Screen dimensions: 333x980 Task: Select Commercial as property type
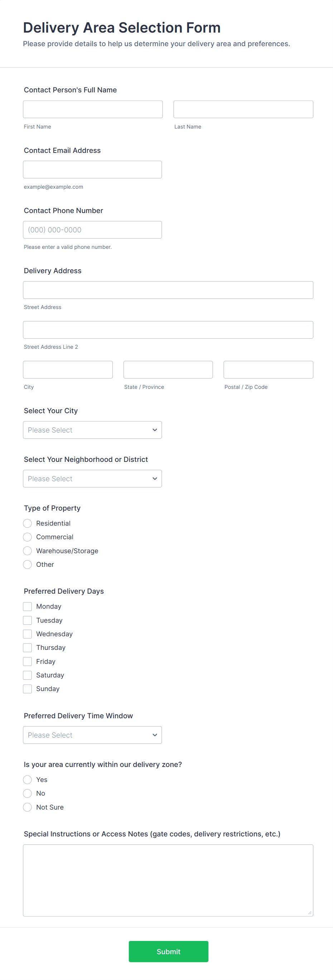tap(28, 537)
